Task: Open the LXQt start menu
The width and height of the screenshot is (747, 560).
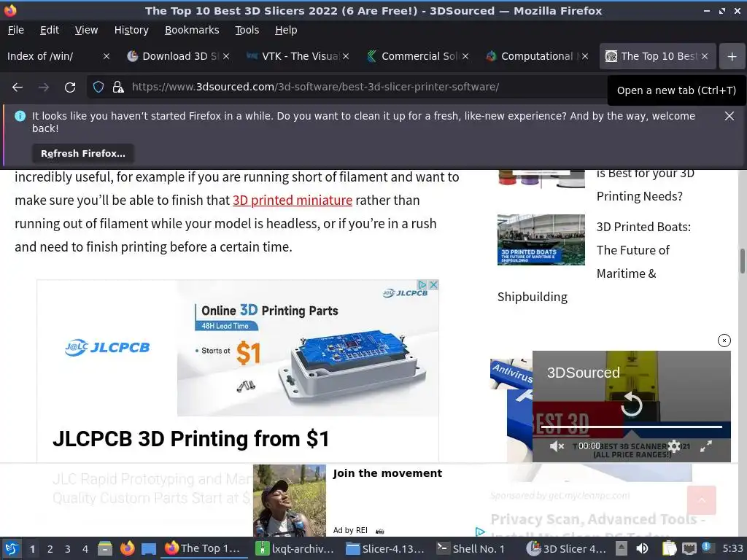Action: [12, 548]
